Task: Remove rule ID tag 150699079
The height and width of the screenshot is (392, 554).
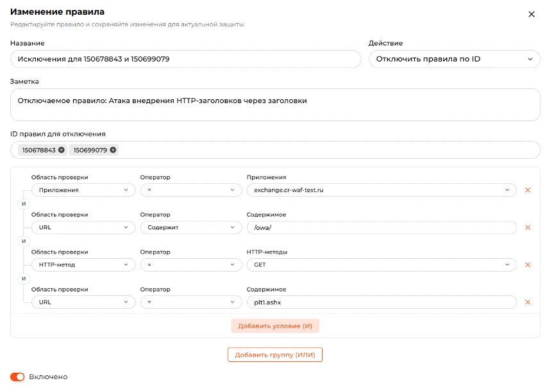Action: tap(113, 150)
